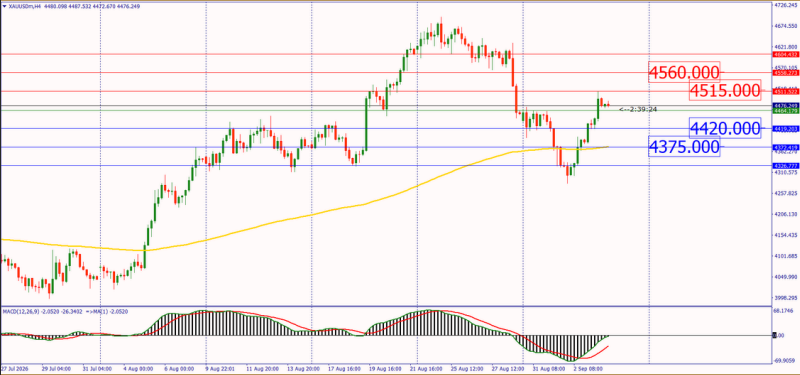Click the 27 Jul 2026 date marker
Screen dimensions: 800x375
[x=15, y=368]
